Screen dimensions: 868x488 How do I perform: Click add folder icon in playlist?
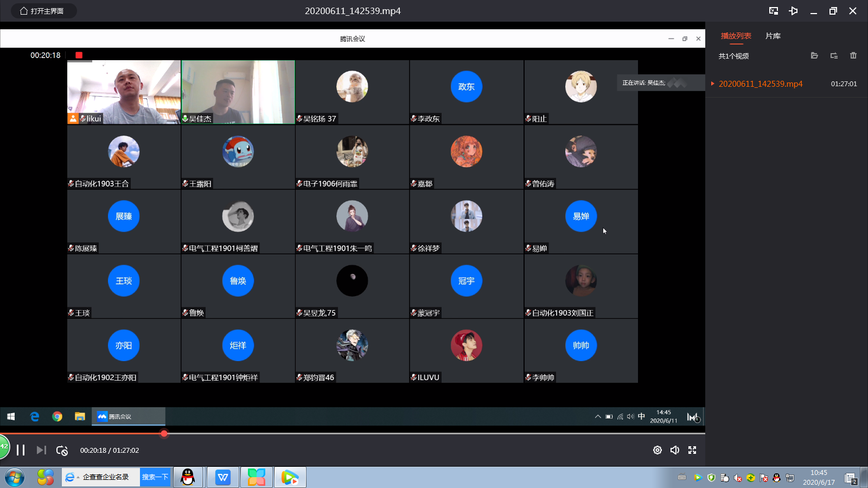click(x=834, y=55)
